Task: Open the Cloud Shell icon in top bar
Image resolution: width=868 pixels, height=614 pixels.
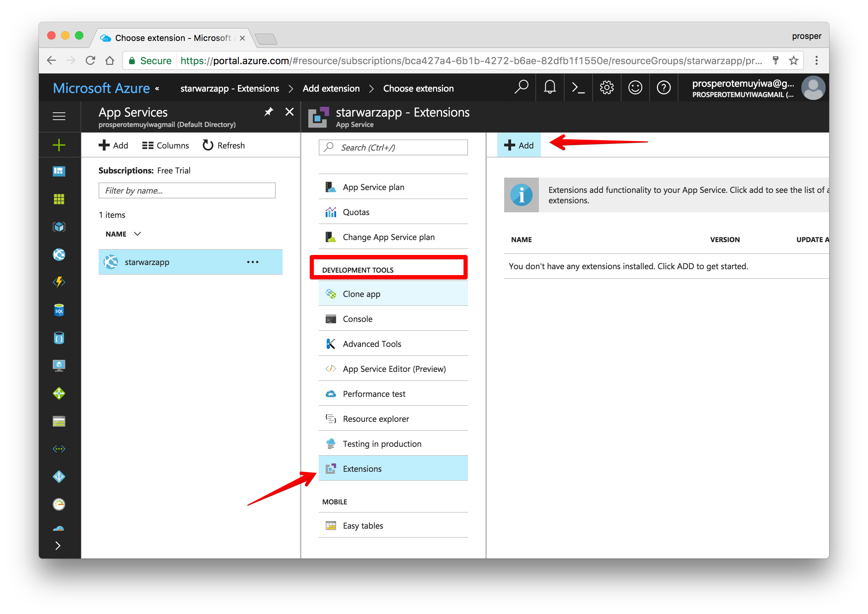Action: [578, 88]
